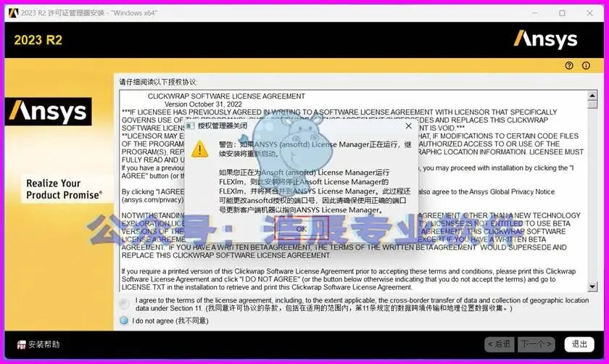609x364 pixels.
Task: Click the Version October 31, 2022 line
Action: [x=203, y=104]
